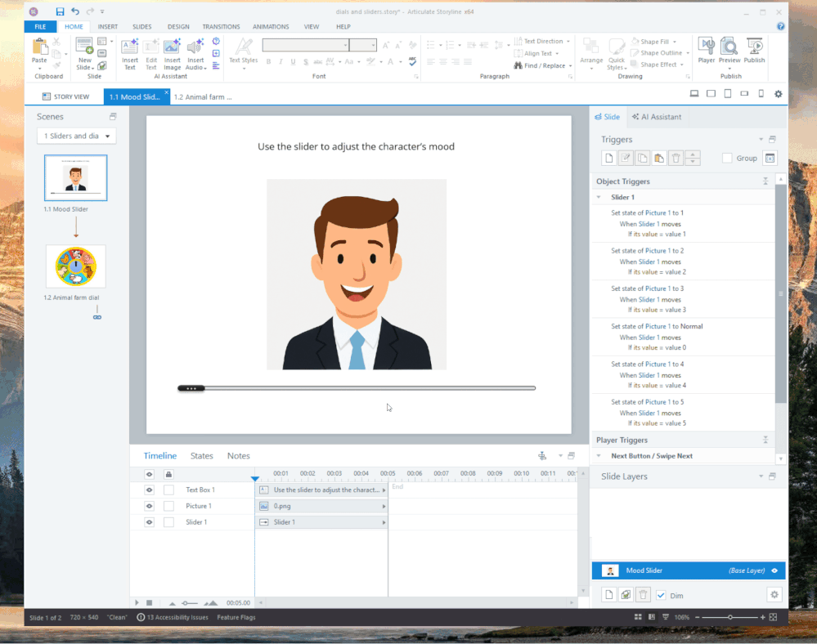Uncheck the Dim layers checkbox
817x644 pixels.
(x=661, y=595)
